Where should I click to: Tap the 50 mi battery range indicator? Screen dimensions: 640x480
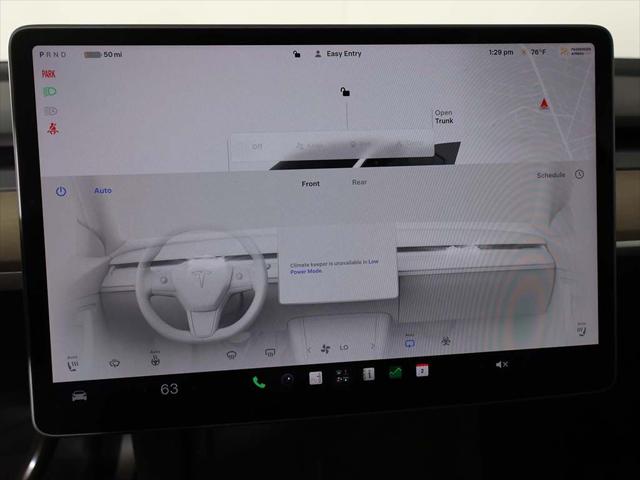click(103, 54)
